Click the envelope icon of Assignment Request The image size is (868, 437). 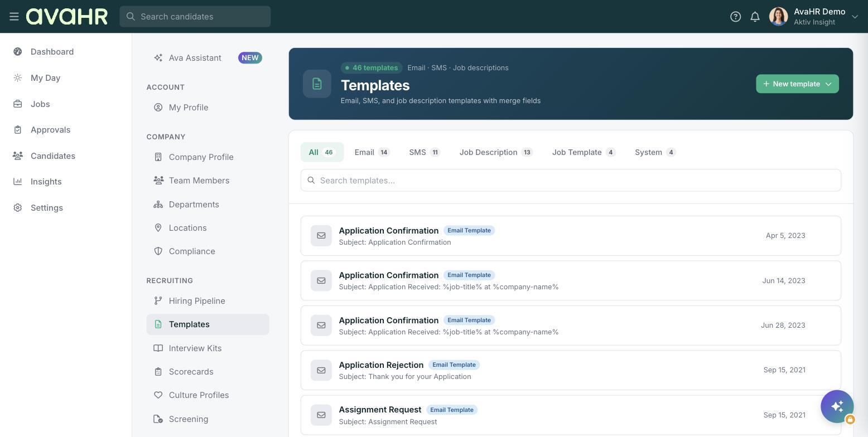click(321, 415)
